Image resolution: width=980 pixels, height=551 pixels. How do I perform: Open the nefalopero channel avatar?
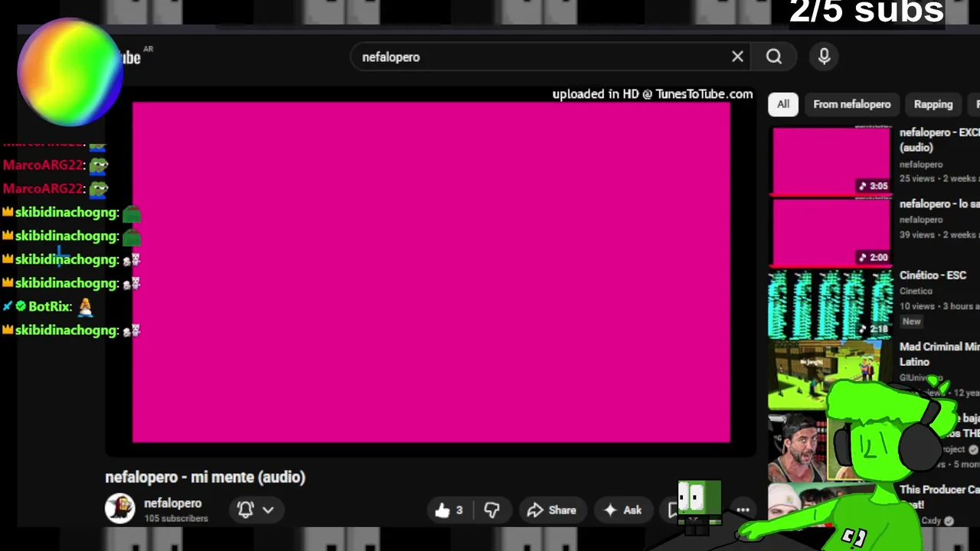point(119,508)
